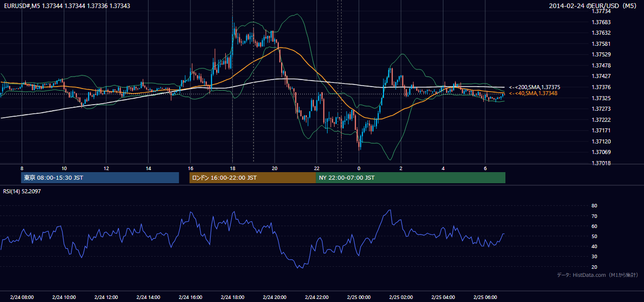Click the 2/24 08:00 time axis label
644x302 pixels.
pos(22,297)
